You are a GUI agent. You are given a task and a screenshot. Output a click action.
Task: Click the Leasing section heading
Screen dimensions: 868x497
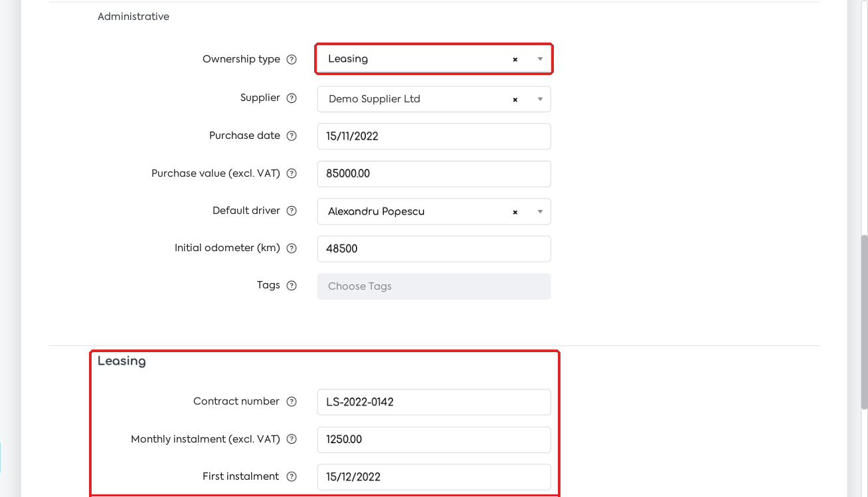click(122, 361)
